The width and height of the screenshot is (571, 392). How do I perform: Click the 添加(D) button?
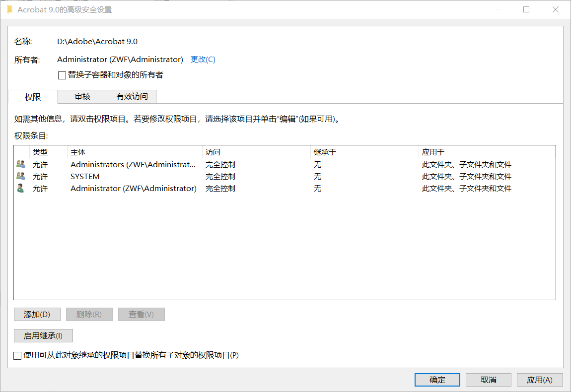[x=37, y=315]
